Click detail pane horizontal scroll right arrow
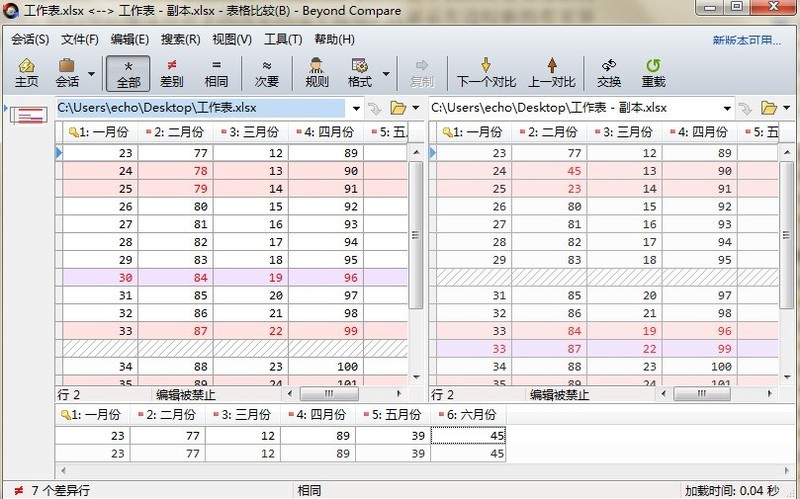The width and height of the screenshot is (800, 499). tap(788, 470)
